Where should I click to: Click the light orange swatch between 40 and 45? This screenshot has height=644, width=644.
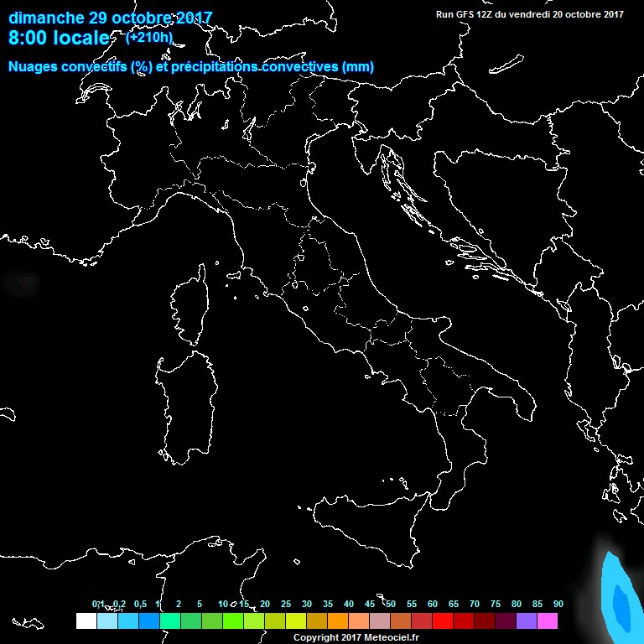[359, 621]
